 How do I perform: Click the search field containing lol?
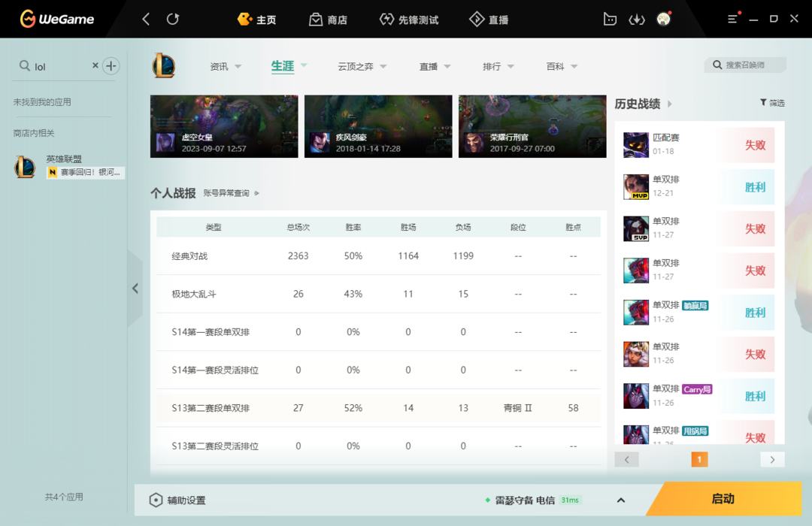(x=57, y=66)
